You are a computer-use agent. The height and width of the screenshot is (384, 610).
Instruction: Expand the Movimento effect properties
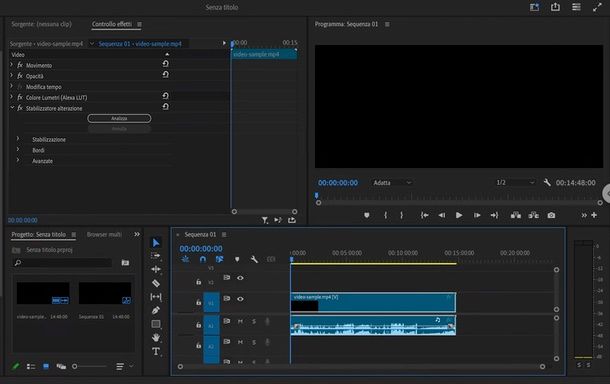coord(11,65)
